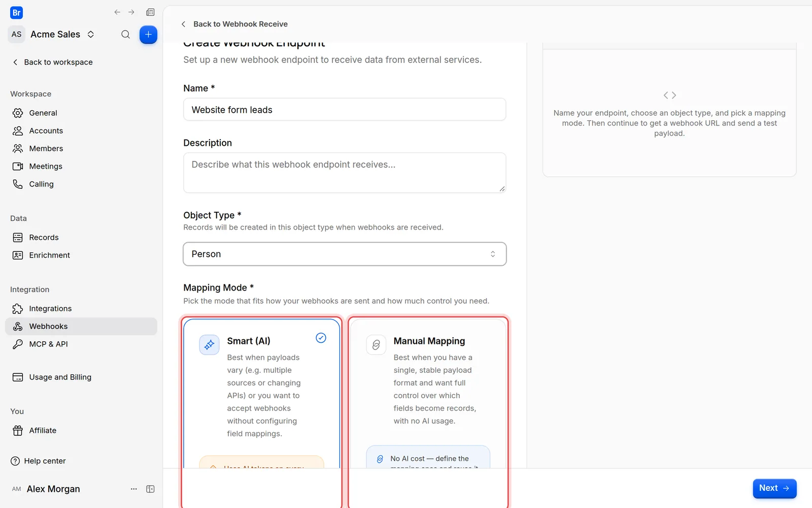Open Accounts settings
Image resolution: width=812 pixels, height=508 pixels.
(x=81, y=131)
